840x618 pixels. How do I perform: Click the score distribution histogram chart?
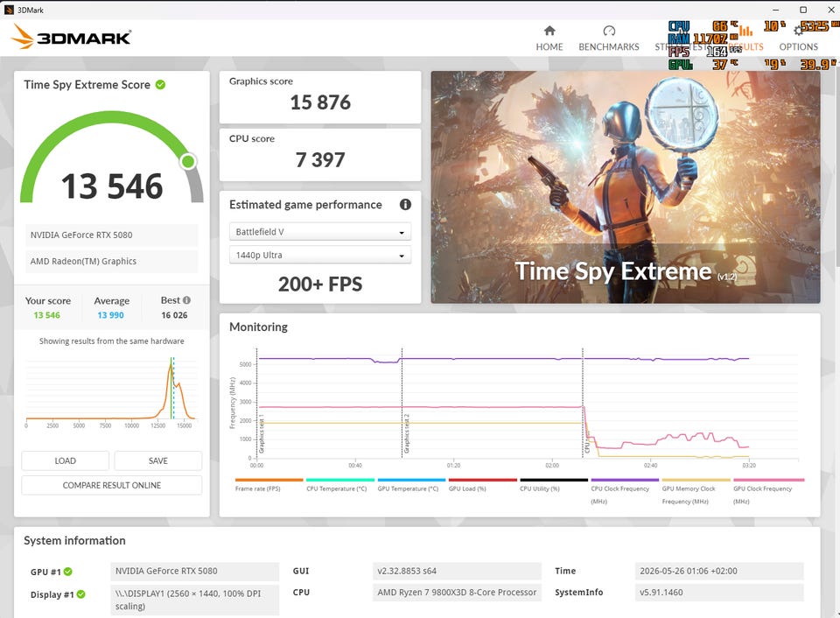(x=111, y=392)
